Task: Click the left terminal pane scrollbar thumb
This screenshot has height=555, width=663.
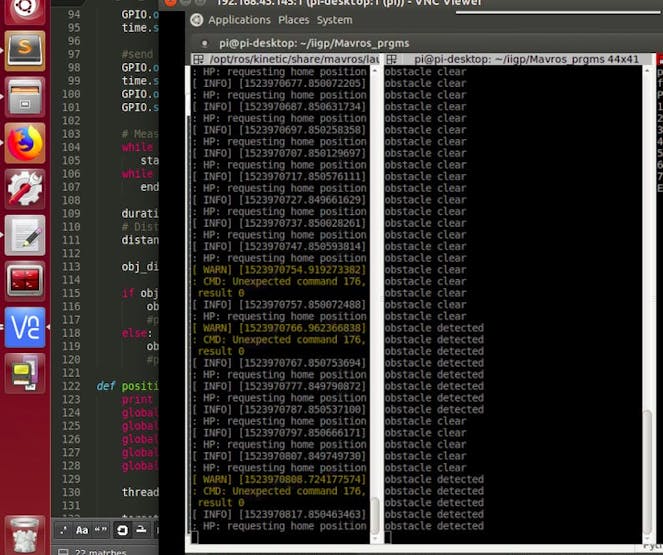Action: coord(375,516)
